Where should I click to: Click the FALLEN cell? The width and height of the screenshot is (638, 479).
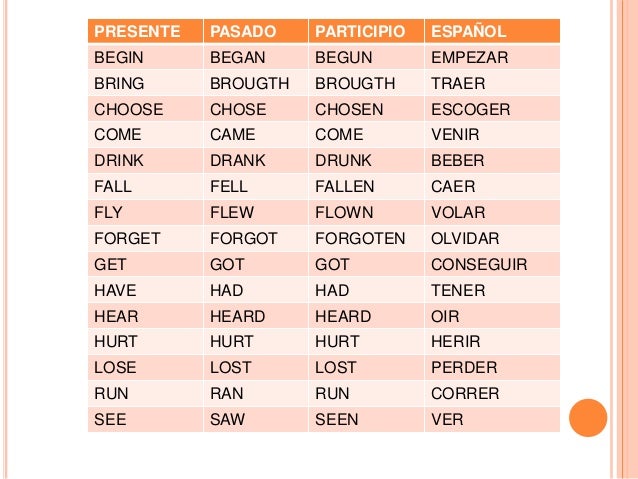tap(366, 186)
